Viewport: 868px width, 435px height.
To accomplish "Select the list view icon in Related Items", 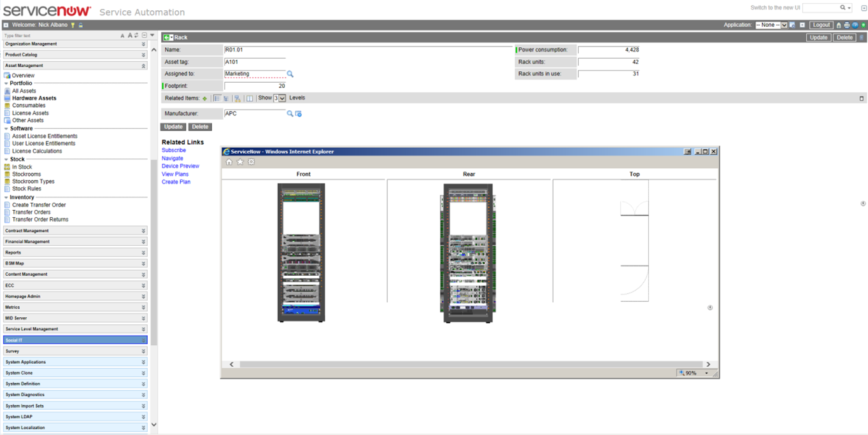I will (217, 99).
